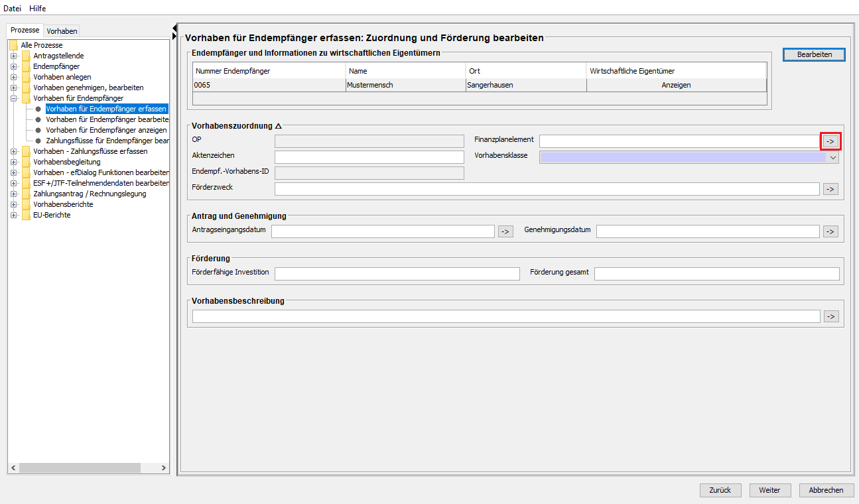Click the Name column header
Screen dimensions: 859x504
tap(406, 71)
